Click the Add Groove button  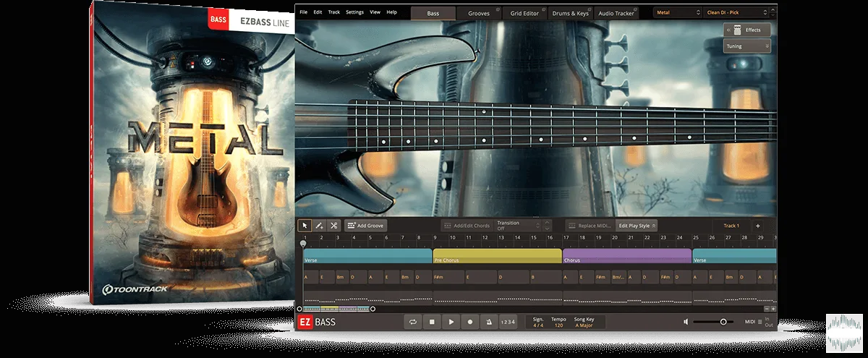(365, 226)
